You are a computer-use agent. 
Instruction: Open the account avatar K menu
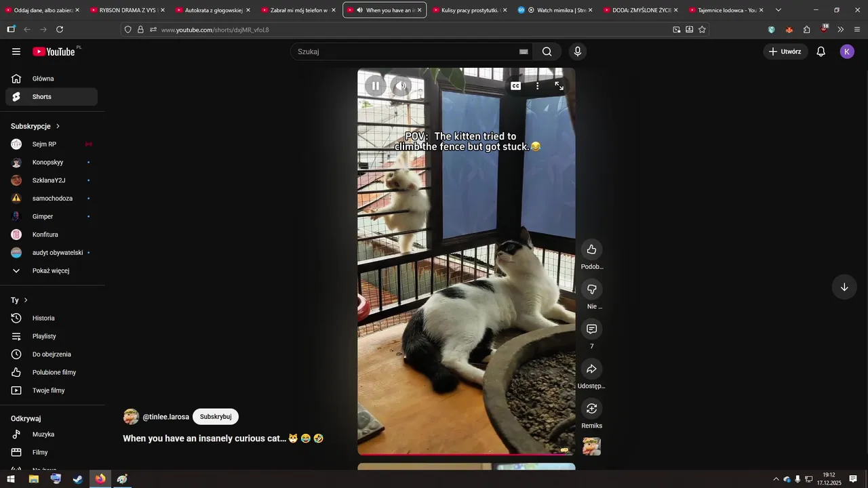(x=847, y=52)
